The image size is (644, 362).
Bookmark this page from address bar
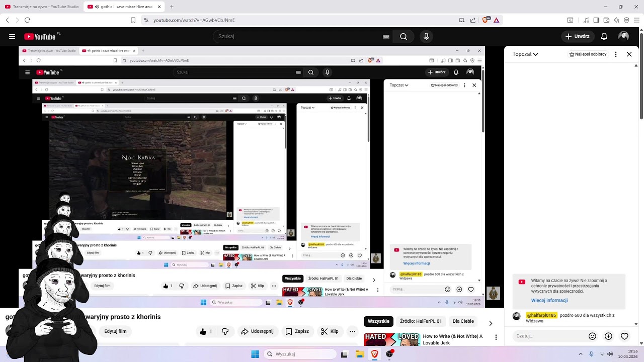click(x=133, y=20)
